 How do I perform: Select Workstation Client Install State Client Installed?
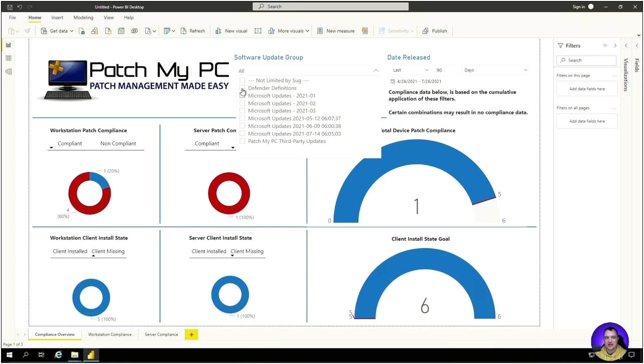pyautogui.click(x=70, y=251)
